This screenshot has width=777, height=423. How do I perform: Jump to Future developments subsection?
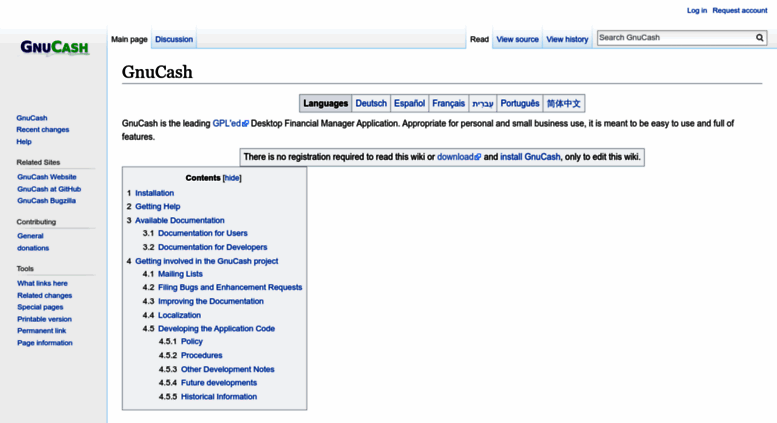(219, 382)
